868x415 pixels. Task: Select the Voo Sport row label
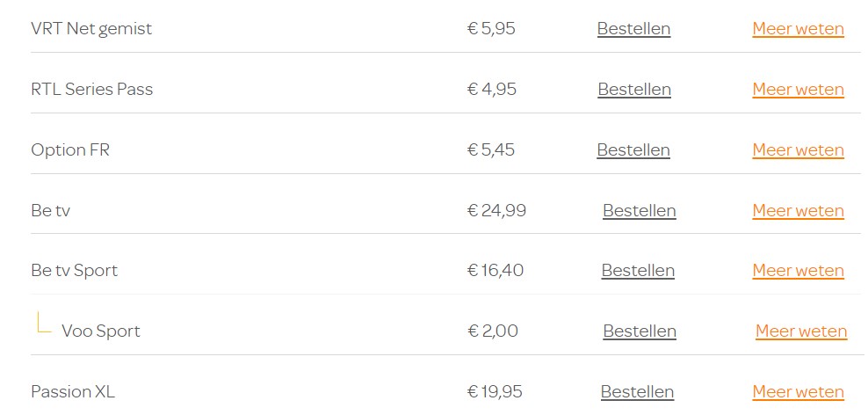pyautogui.click(x=101, y=331)
